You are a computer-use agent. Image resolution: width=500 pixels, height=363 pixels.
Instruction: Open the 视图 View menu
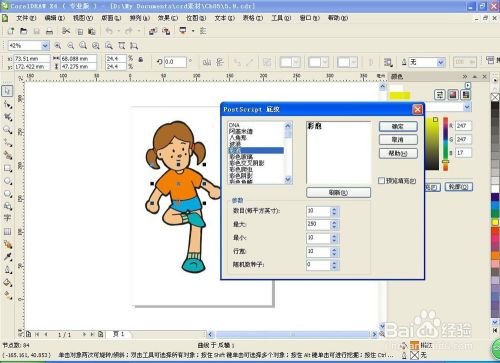tap(83, 18)
